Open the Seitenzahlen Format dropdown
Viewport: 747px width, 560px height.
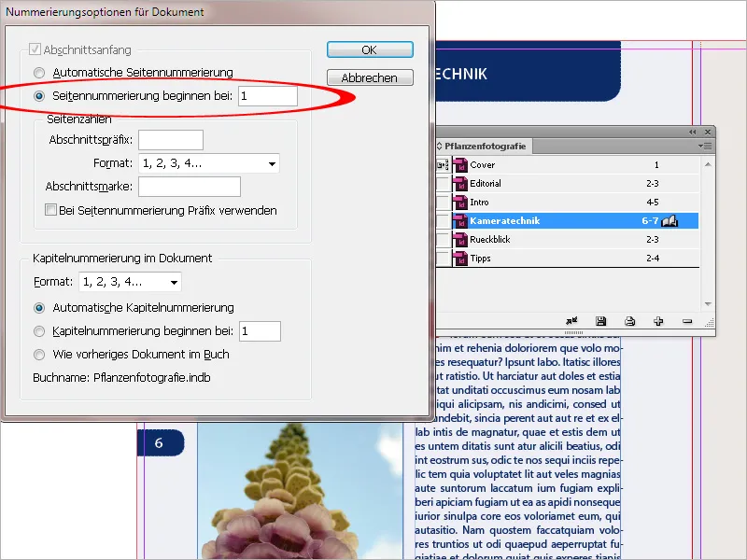(208, 163)
